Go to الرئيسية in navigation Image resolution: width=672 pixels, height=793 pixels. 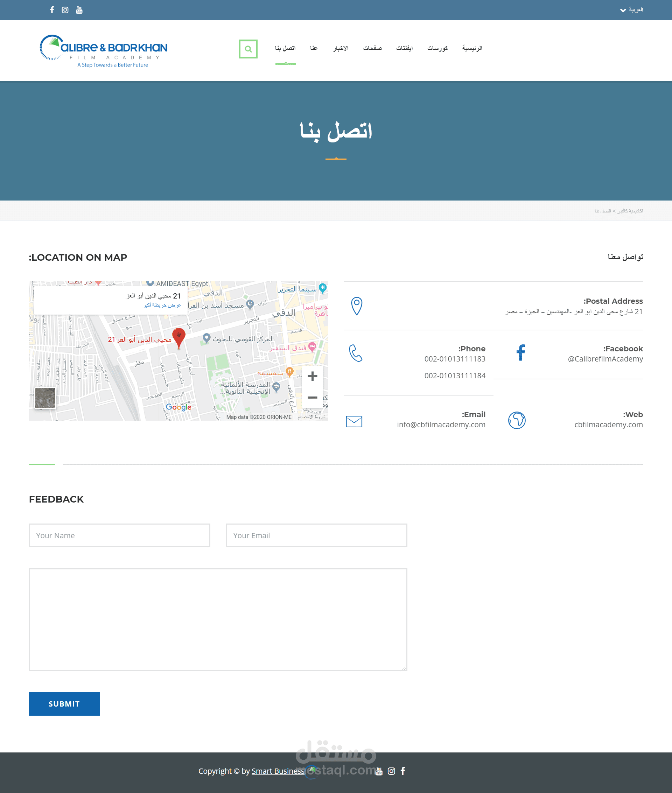pyautogui.click(x=472, y=48)
